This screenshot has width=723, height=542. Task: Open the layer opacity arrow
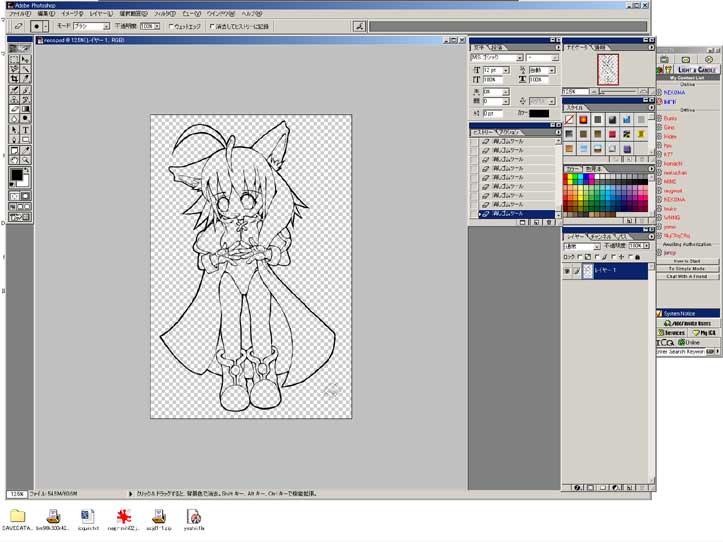(x=646, y=246)
